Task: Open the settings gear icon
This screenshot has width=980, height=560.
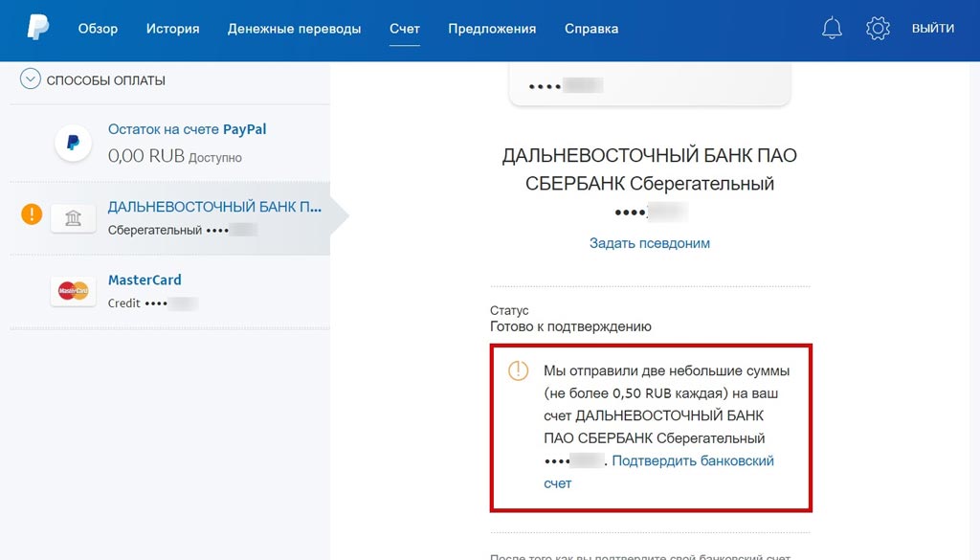Action: point(878,28)
